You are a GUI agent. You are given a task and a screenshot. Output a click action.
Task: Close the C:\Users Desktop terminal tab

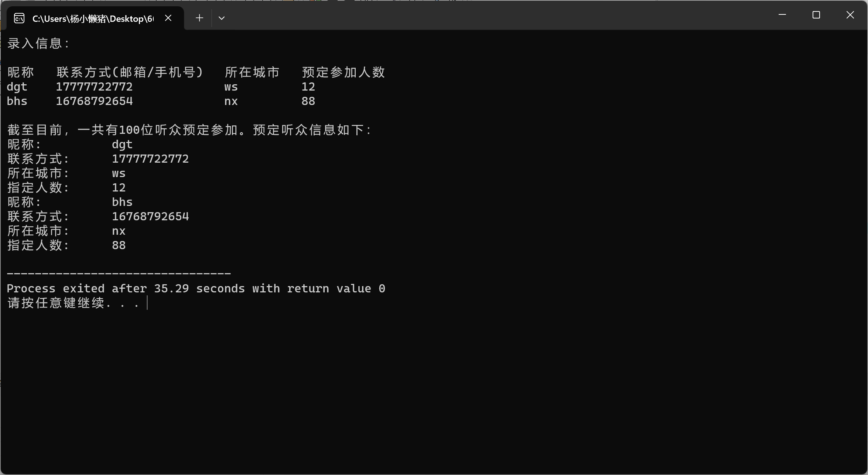pos(168,18)
